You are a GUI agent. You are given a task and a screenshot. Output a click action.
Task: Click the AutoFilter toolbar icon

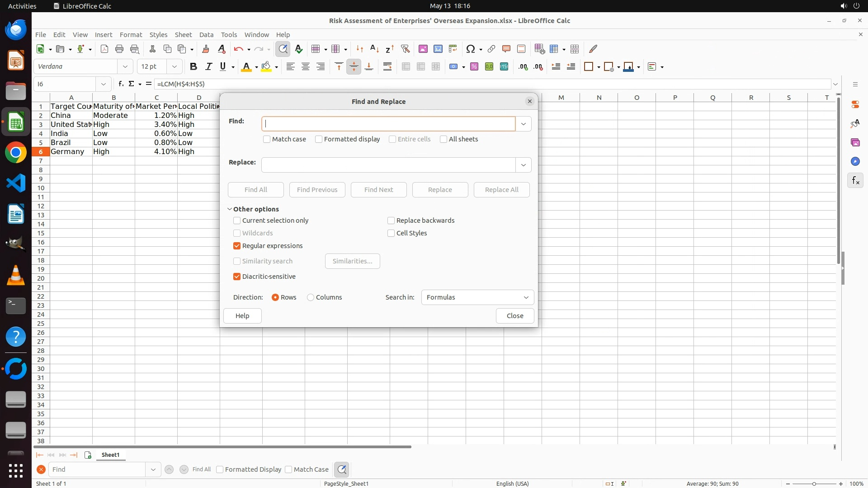(x=405, y=49)
